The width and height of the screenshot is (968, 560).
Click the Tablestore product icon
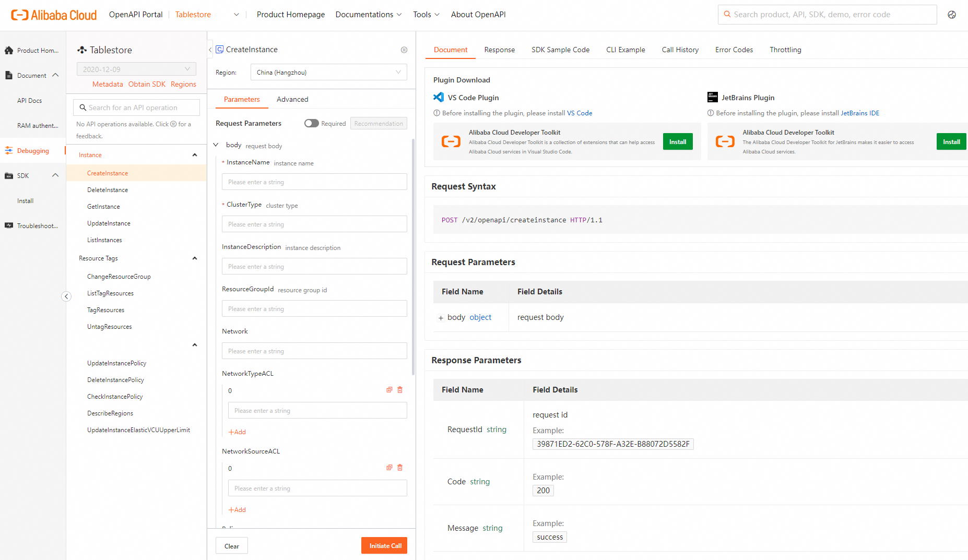(82, 50)
